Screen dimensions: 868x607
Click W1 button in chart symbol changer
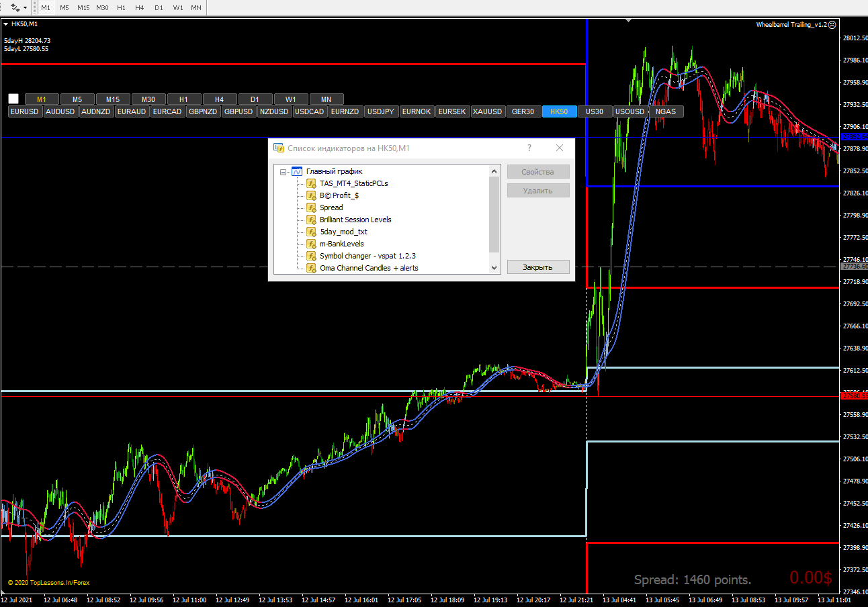[x=291, y=99]
